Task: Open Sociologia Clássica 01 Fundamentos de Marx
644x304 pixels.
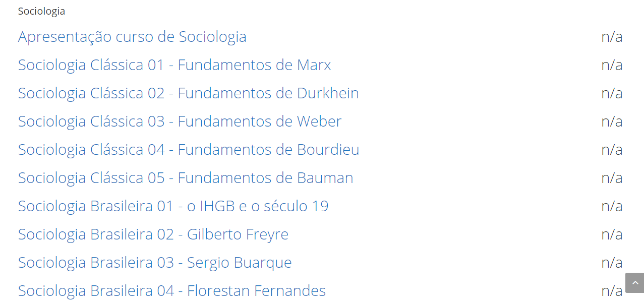Action: [x=174, y=65]
